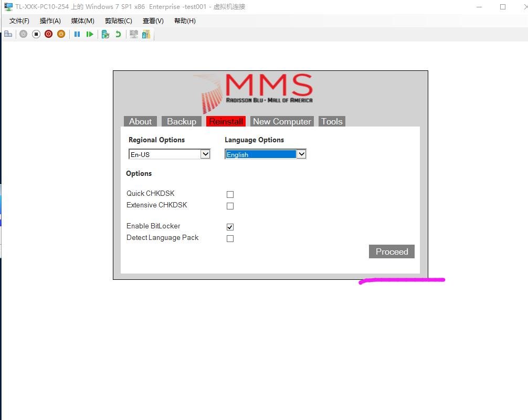Save VM state with orange icon

[x=61, y=34]
